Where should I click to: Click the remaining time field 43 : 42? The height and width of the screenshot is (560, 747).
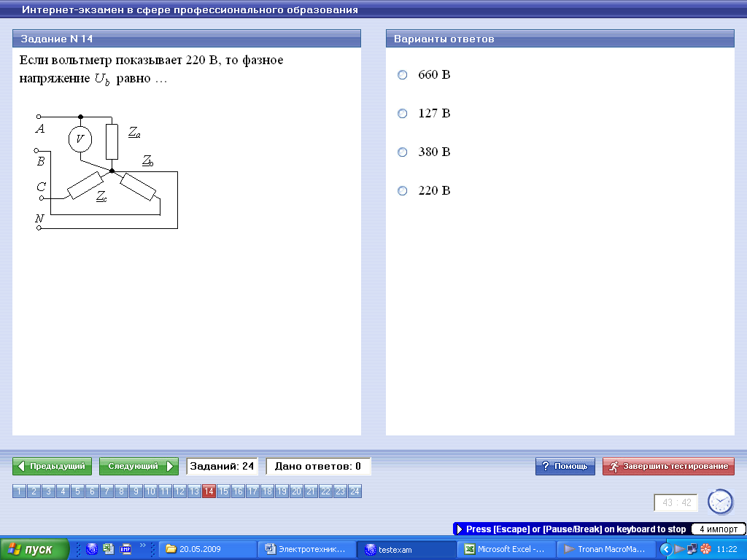pyautogui.click(x=676, y=502)
